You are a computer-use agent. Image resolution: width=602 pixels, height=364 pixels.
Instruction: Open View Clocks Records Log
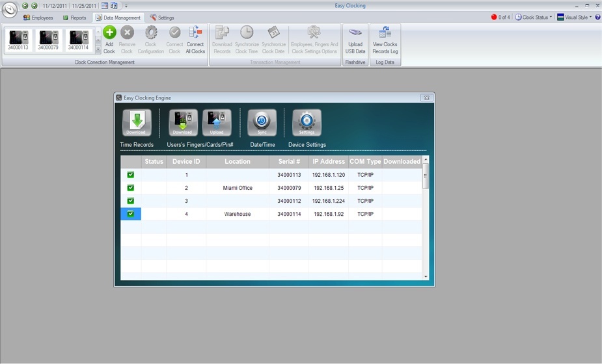click(x=385, y=40)
